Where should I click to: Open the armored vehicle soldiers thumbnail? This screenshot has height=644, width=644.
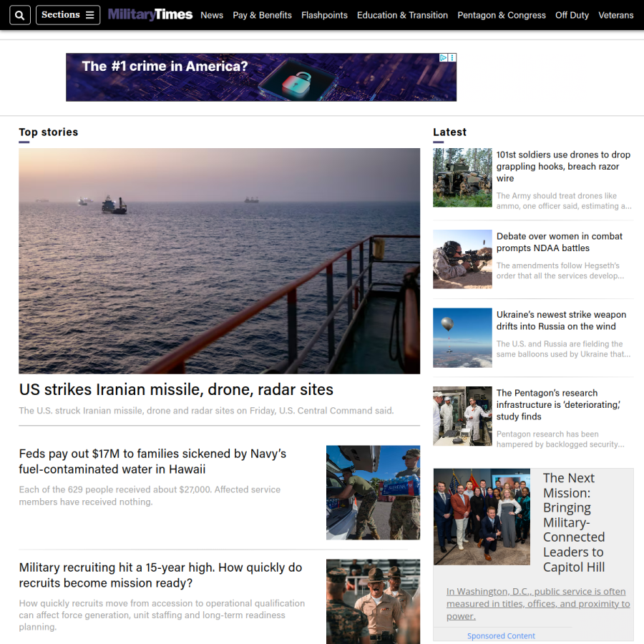[x=462, y=177]
